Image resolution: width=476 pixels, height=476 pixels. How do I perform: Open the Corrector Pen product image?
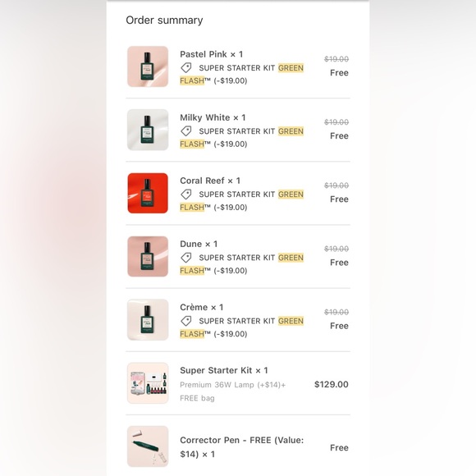pyautogui.click(x=148, y=446)
